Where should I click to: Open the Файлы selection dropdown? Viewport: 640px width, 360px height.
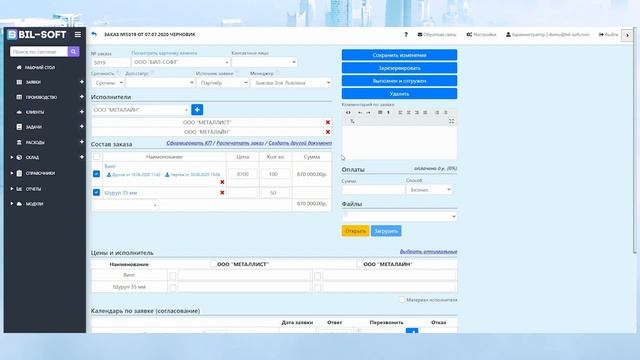(x=399, y=216)
